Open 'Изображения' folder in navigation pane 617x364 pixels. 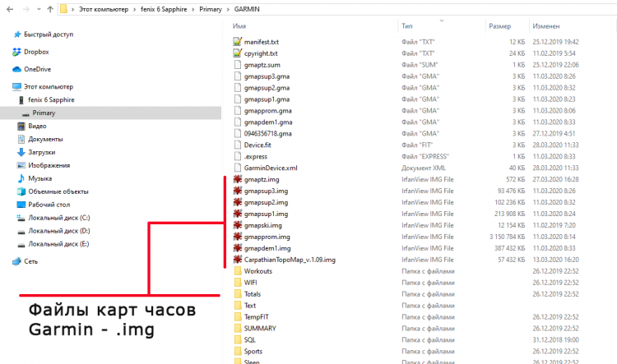point(49,165)
